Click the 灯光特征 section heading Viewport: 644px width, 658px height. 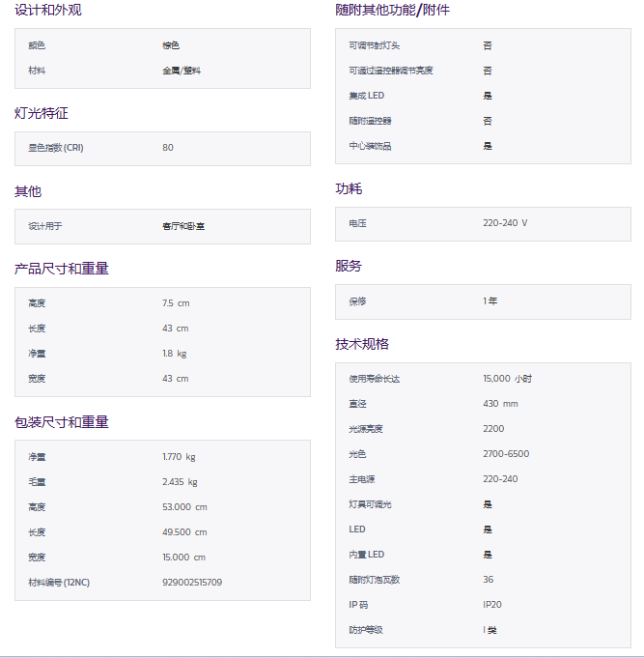[x=42, y=113]
